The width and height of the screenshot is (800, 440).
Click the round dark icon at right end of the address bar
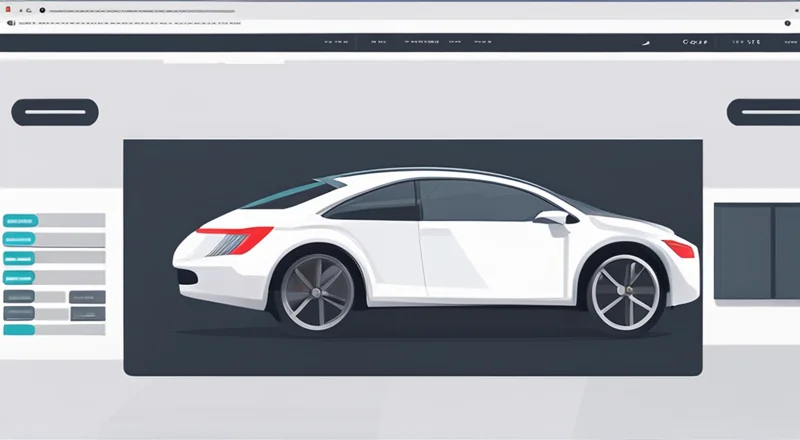click(x=788, y=22)
